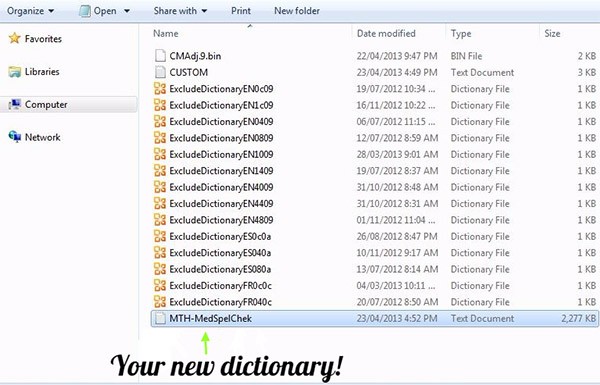Click date 23/04/2013 4:52 PM
This screenshot has width=600, height=385.
pos(397,318)
